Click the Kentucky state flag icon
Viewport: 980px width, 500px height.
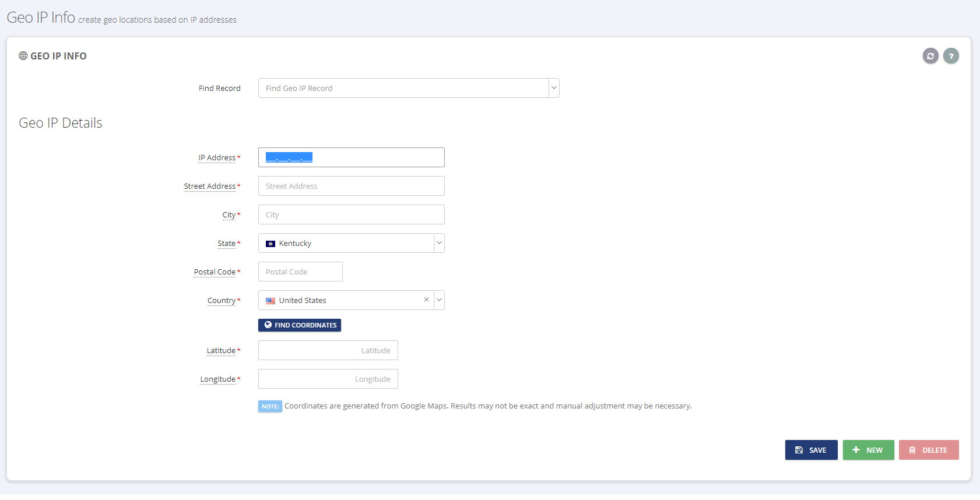pyautogui.click(x=271, y=244)
